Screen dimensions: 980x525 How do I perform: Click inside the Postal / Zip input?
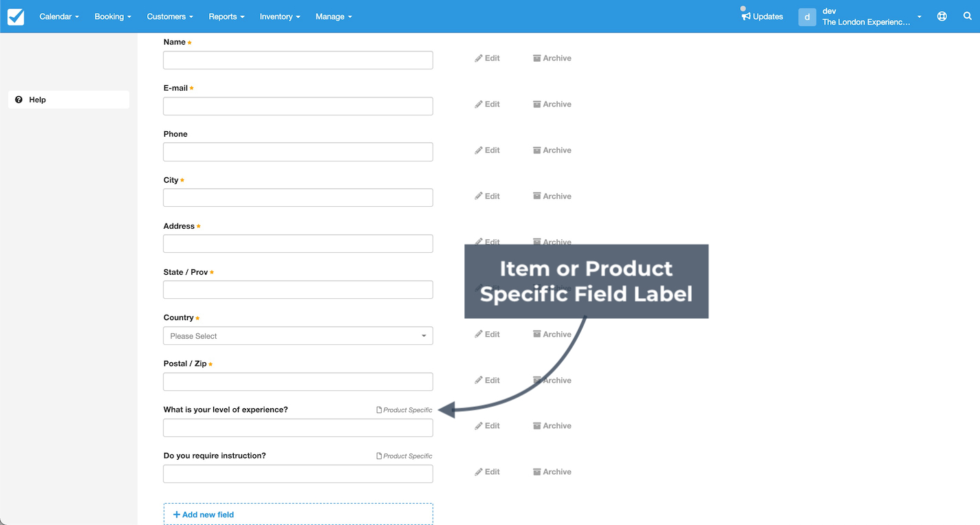coord(298,382)
